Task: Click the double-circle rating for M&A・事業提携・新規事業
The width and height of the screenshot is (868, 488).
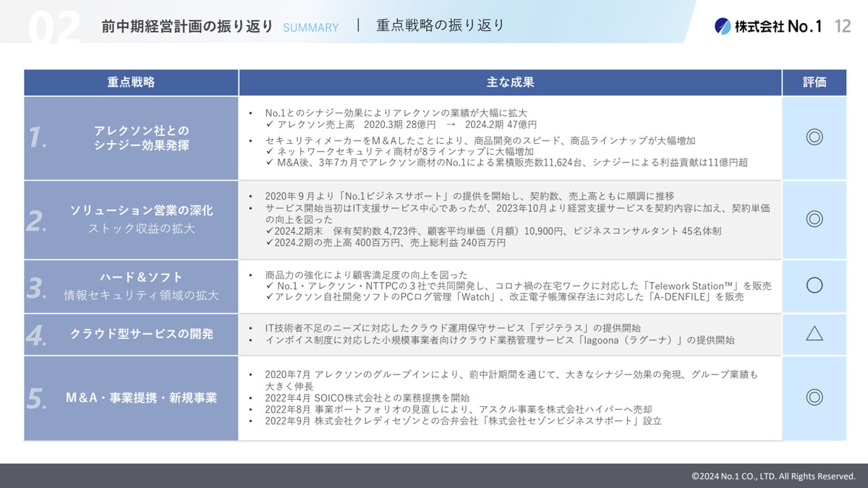Action: (x=814, y=397)
